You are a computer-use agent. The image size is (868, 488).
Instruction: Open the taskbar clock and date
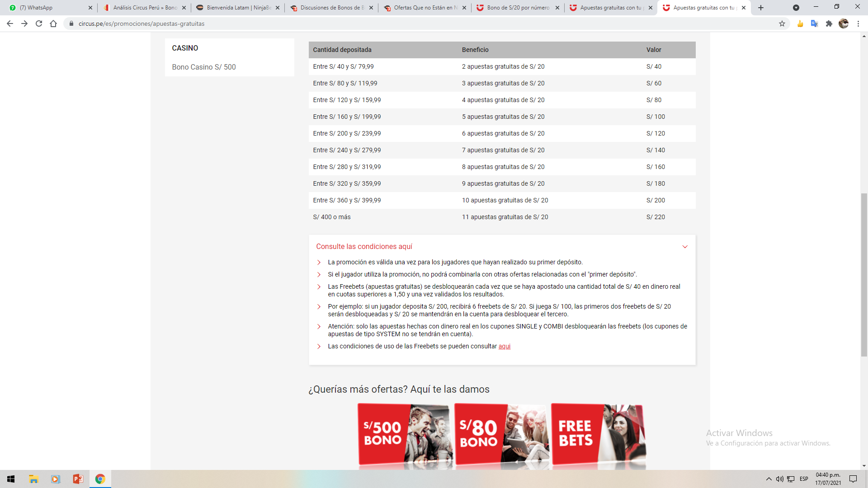(828, 479)
